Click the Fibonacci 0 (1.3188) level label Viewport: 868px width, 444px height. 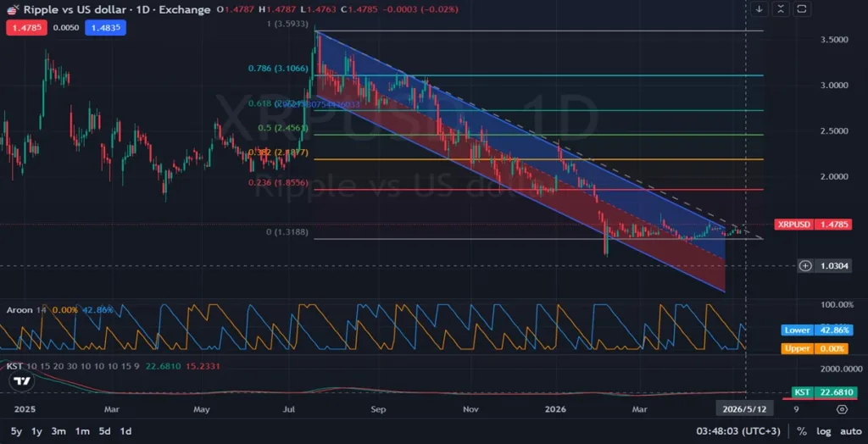(x=287, y=232)
